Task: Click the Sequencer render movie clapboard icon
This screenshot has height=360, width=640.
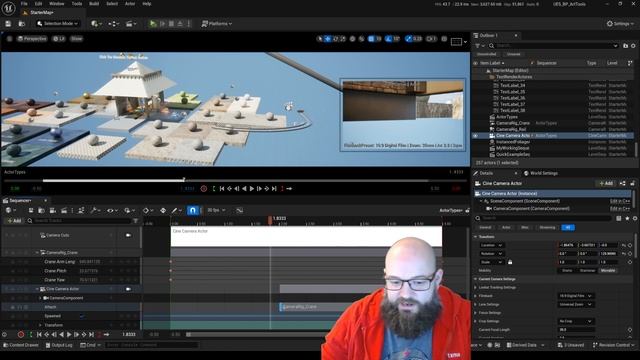Action: [64, 210]
